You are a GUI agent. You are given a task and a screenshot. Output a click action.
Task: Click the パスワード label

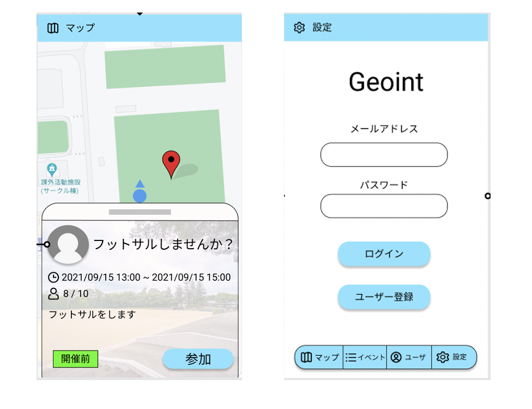384,185
